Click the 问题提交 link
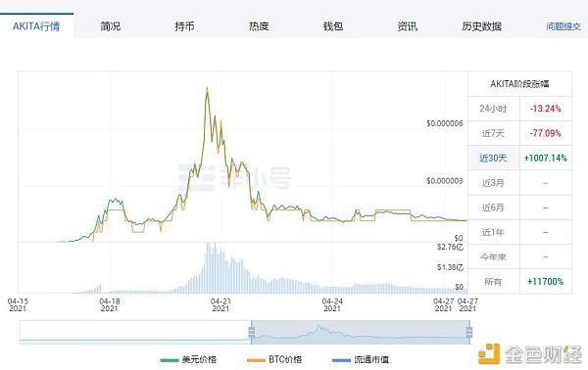 coord(563,26)
